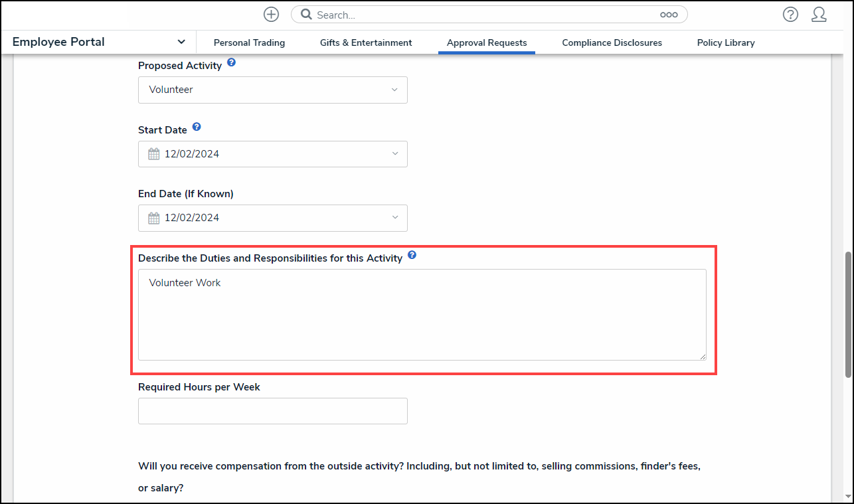Open the Proposed Activity Volunteer dropdown
Image resolution: width=854 pixels, height=504 pixels.
[x=272, y=90]
